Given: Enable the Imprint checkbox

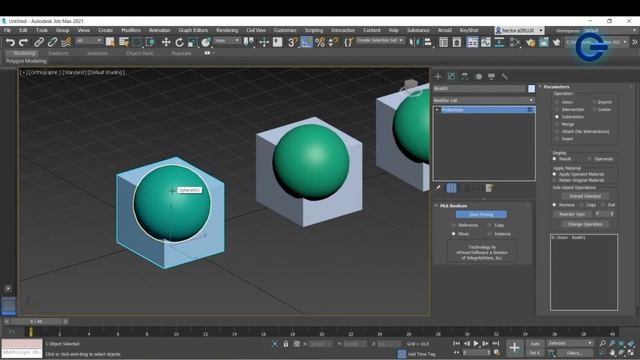Looking at the screenshot, I should coord(595,102).
